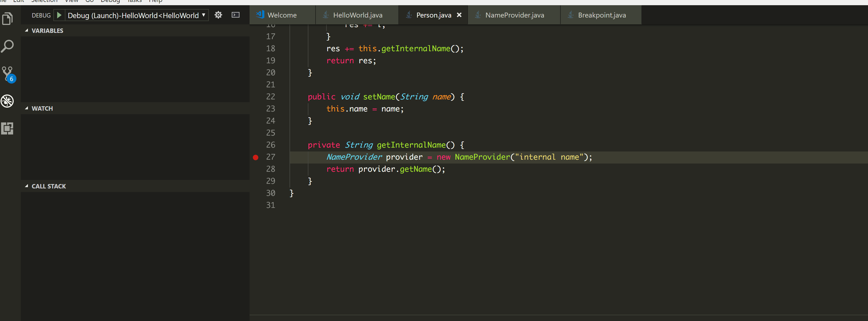Viewport: 868px width, 321px height.
Task: Open the debug console
Action: (x=235, y=15)
